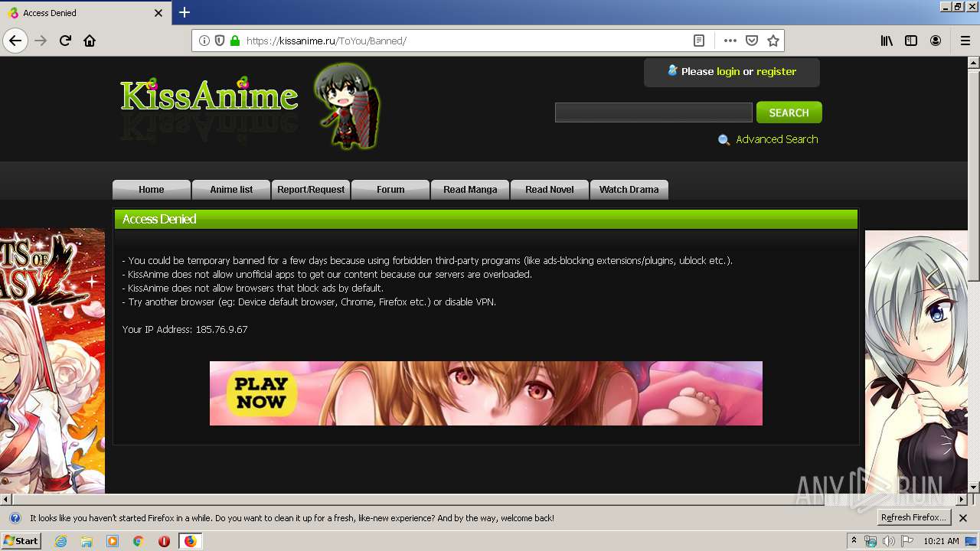Click the vertical scrollbar up arrow

(974, 62)
